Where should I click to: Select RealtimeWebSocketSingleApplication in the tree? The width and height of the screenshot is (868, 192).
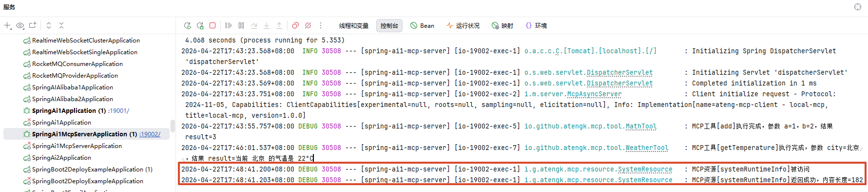tap(85, 52)
